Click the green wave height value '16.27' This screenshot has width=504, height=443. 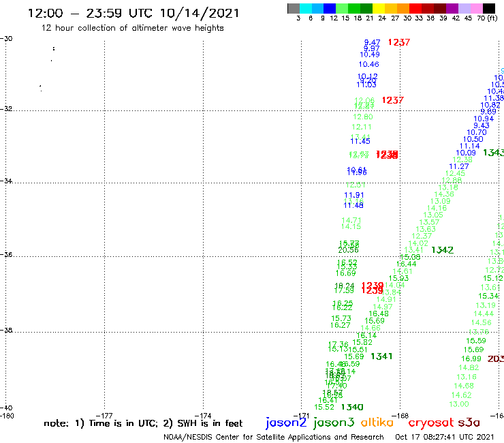341,325
